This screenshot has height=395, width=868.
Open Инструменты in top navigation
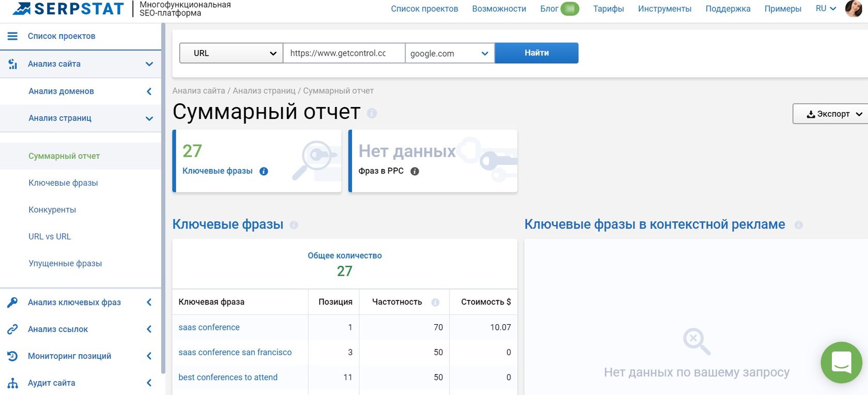click(665, 9)
